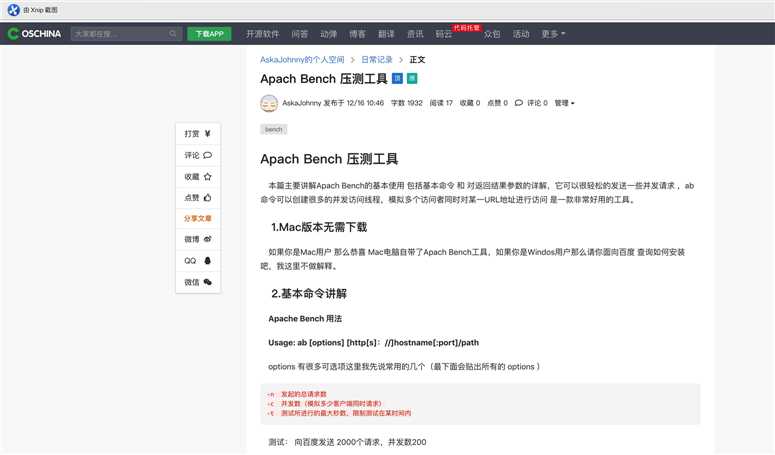Screen dimensions: 775x455
Task: Click the comment bubble icon near 评论 0
Action: click(518, 103)
